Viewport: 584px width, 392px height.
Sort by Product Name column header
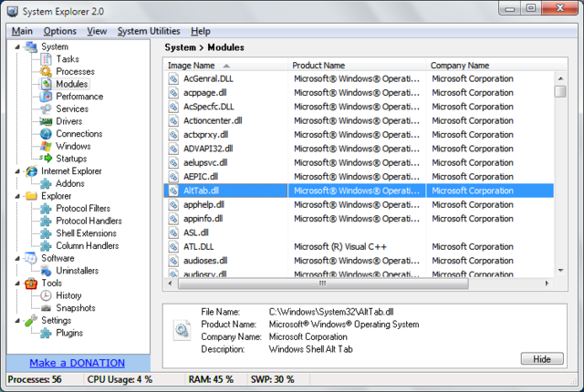tap(357, 66)
